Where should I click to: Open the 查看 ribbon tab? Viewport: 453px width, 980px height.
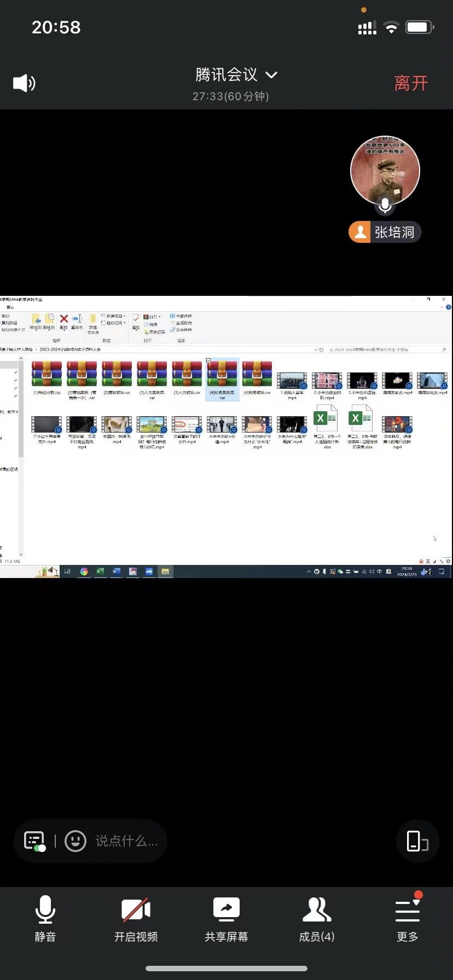10,307
